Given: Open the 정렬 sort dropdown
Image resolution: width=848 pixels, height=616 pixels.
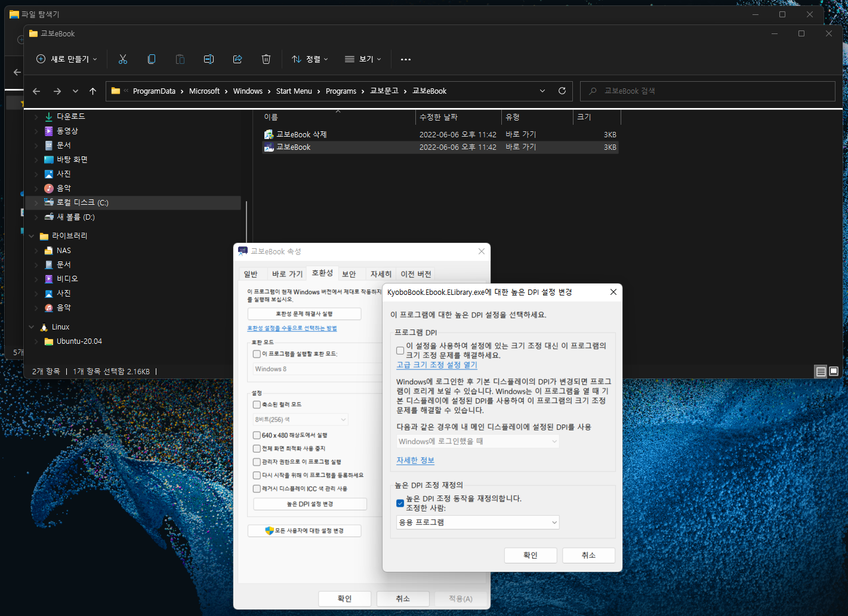Looking at the screenshot, I should [310, 59].
